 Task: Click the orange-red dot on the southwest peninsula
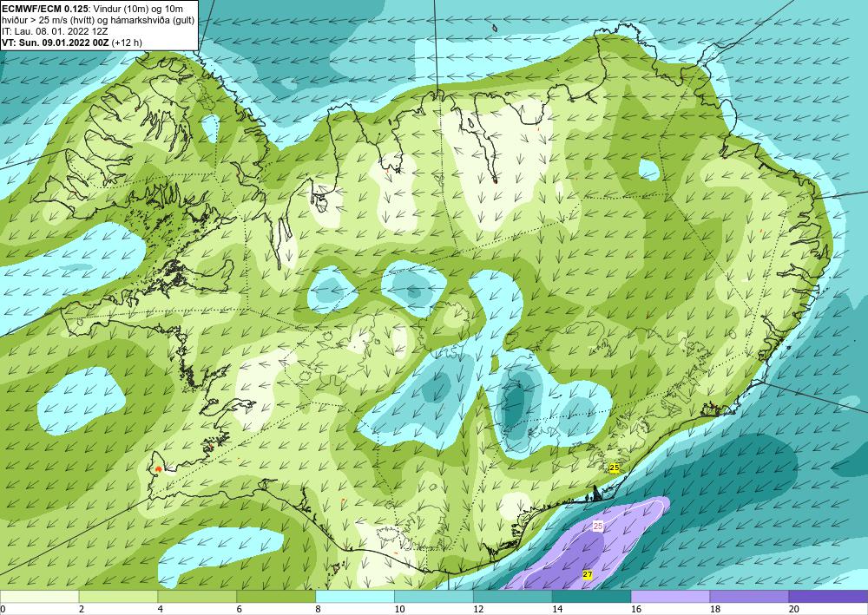pos(158,469)
